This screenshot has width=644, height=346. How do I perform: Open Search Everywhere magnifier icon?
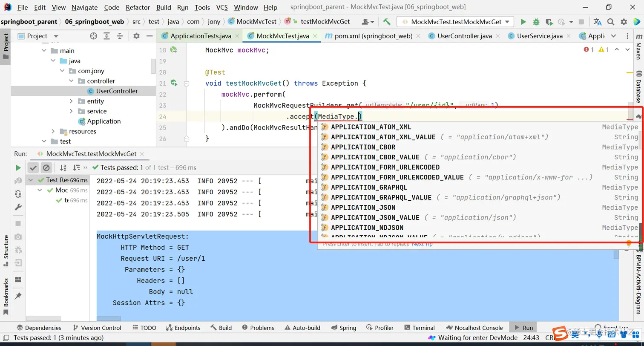pos(611,22)
